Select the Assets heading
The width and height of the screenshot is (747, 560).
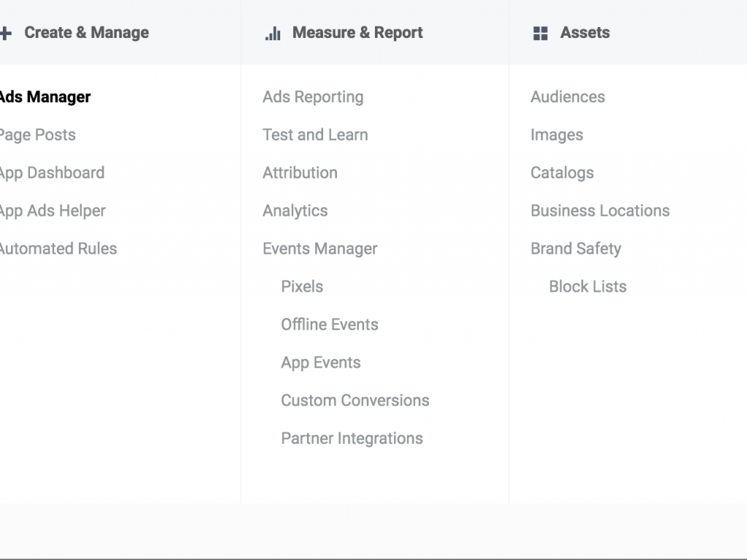click(585, 32)
